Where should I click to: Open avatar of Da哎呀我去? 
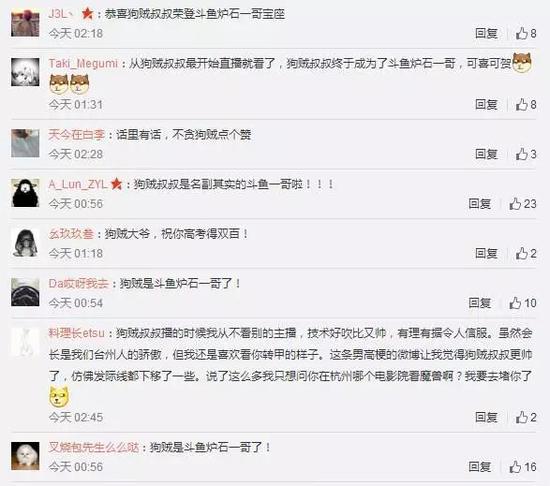point(25,292)
